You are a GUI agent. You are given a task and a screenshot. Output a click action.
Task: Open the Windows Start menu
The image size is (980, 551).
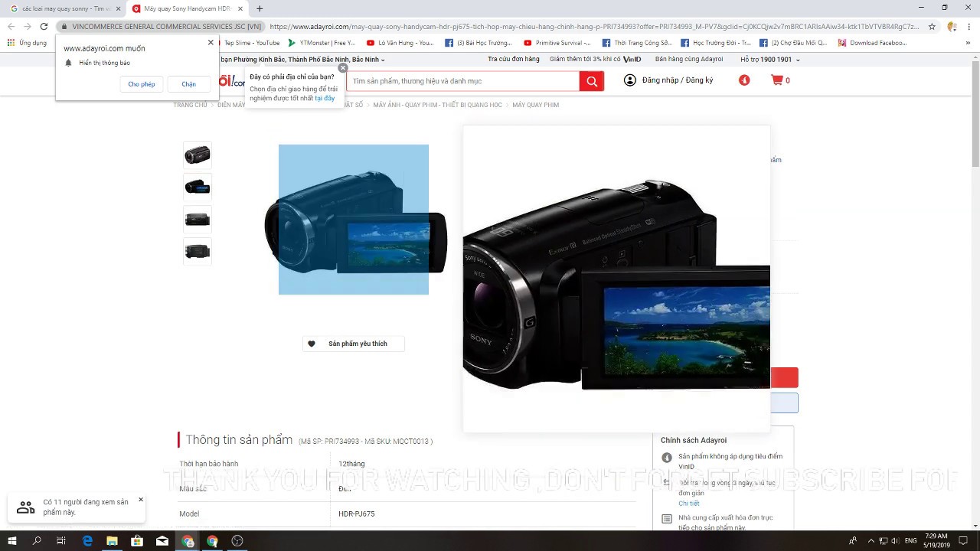click(12, 540)
